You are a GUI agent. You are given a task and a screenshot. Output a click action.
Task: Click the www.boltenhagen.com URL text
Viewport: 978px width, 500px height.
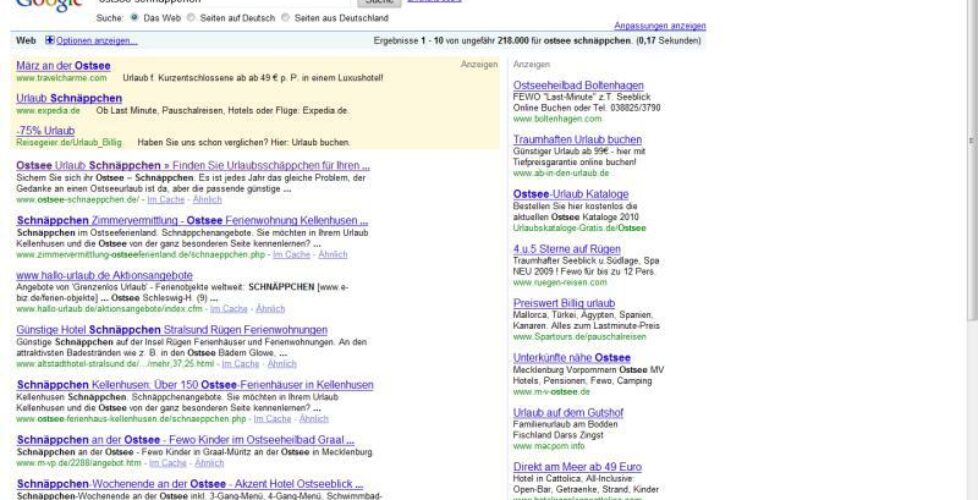tap(558, 119)
